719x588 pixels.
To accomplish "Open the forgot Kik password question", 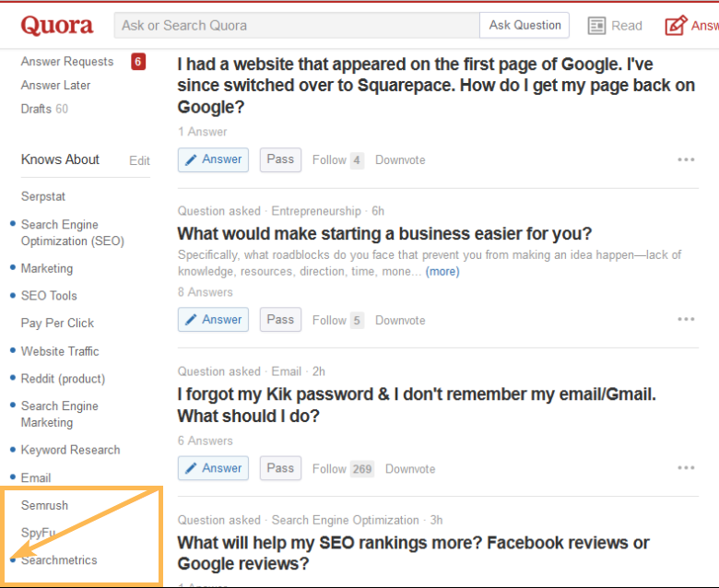I will coord(417,406).
